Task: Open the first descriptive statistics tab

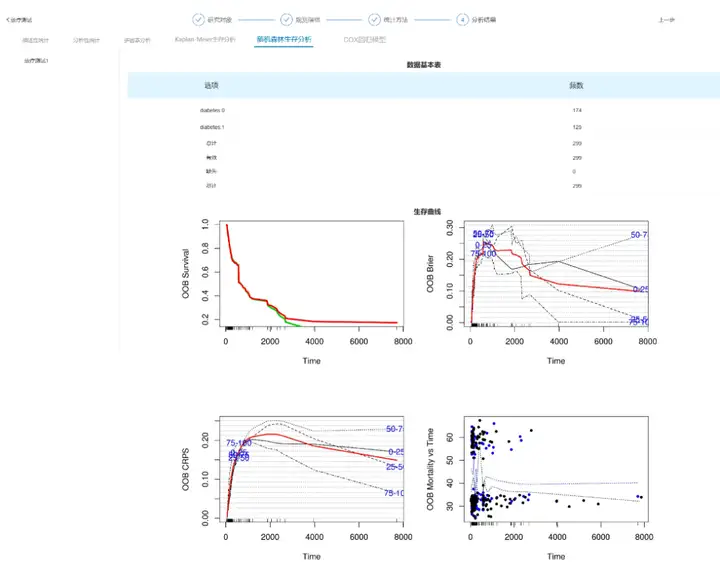Action: (x=35, y=40)
